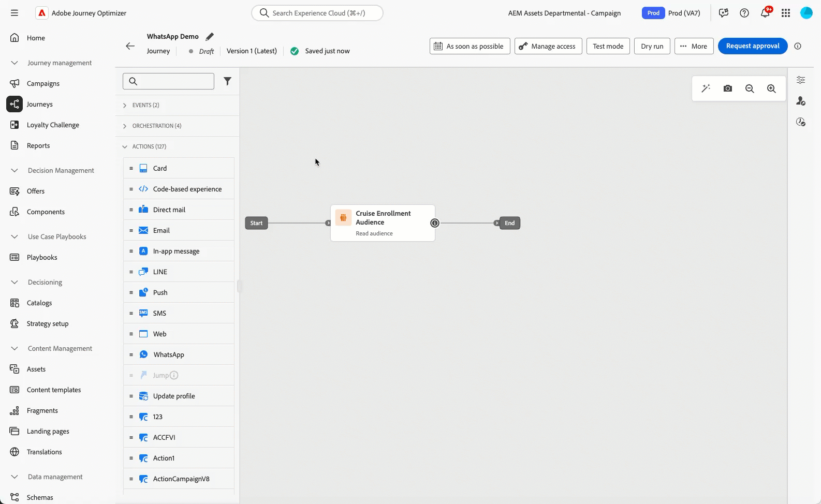The image size is (821, 504).
Task: Go to Translations
Action: (x=45, y=452)
